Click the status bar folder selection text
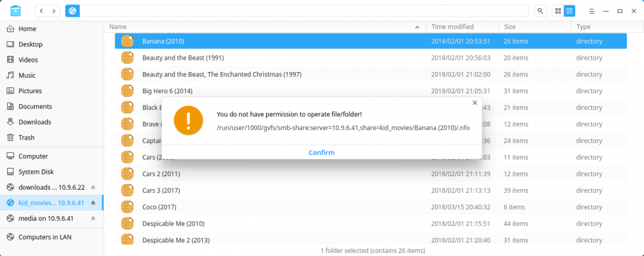The height and width of the screenshot is (256, 644). coord(372,250)
